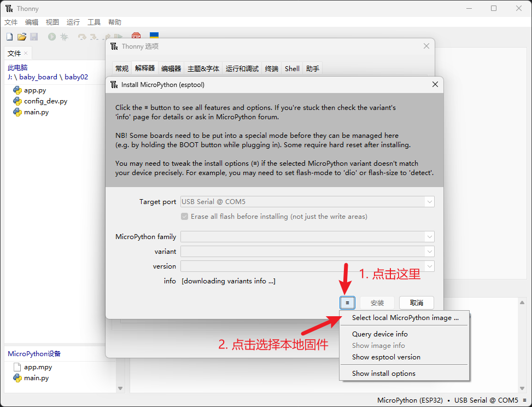Run the current script with the green play icon
Viewport: 532px width, 407px height.
coord(52,37)
